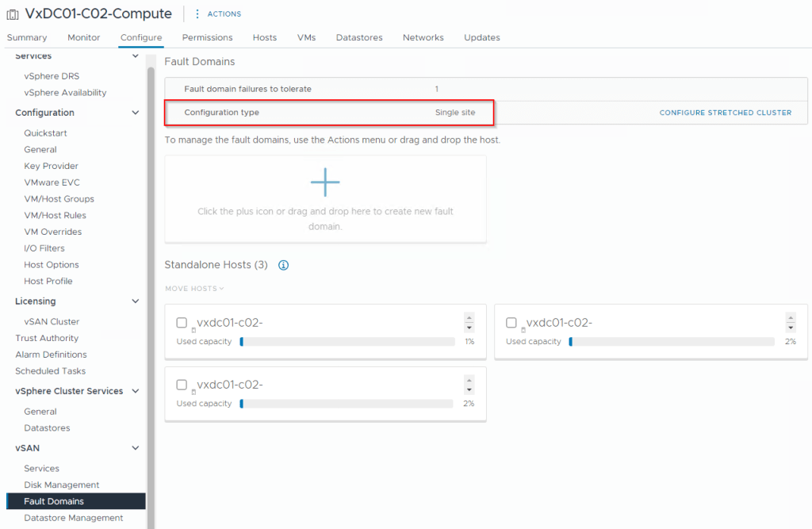Screen dimensions: 812x529
Task: Open the Actions three-dot menu
Action: [x=197, y=14]
